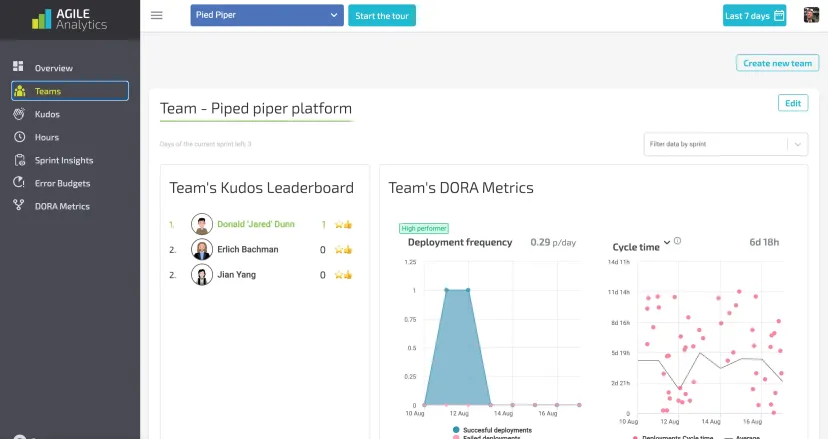828x439 pixels.
Task: Click the Start the tour button
Action: [x=382, y=15]
